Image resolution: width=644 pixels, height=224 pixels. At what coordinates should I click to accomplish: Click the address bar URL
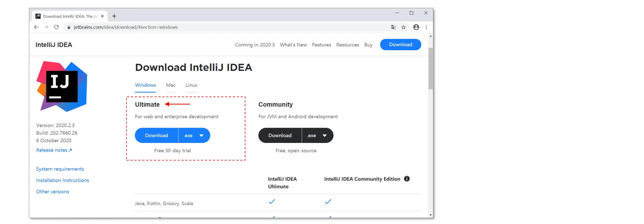click(126, 27)
